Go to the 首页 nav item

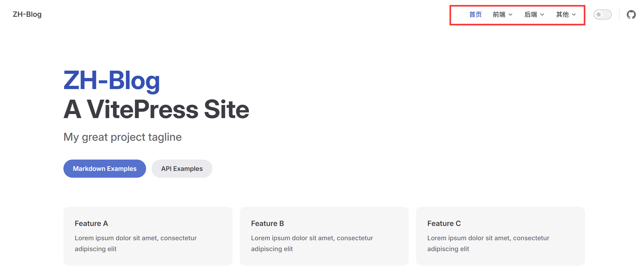pos(475,15)
